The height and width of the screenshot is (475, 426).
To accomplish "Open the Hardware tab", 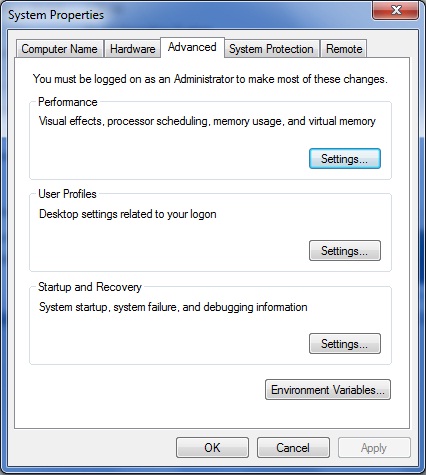I will click(132, 49).
